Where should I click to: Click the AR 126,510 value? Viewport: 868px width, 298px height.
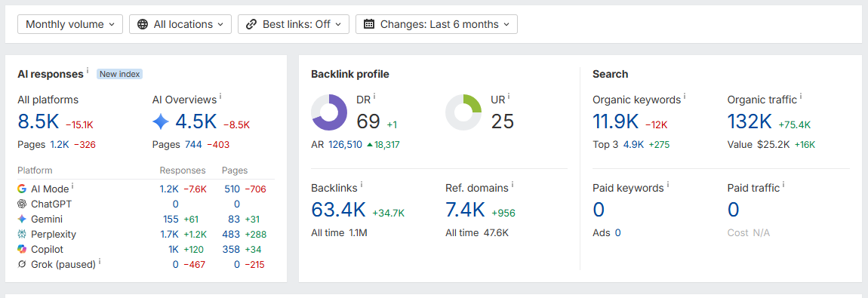click(x=346, y=145)
